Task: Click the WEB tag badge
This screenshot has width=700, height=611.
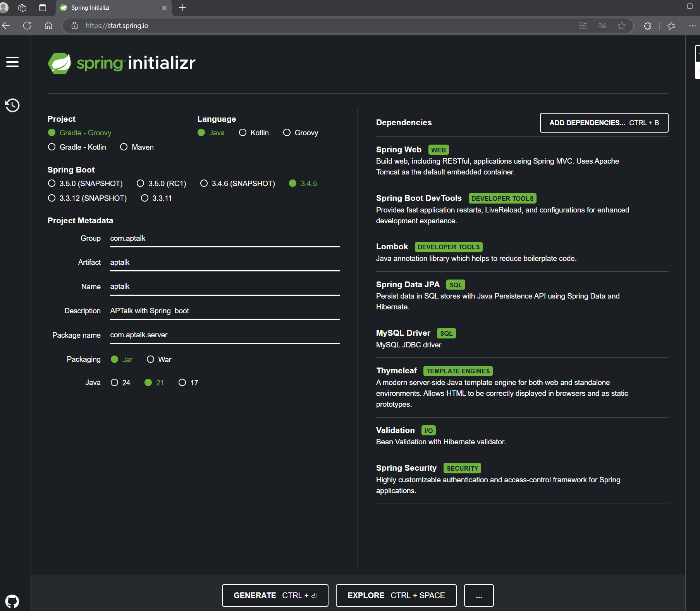Action: (439, 150)
